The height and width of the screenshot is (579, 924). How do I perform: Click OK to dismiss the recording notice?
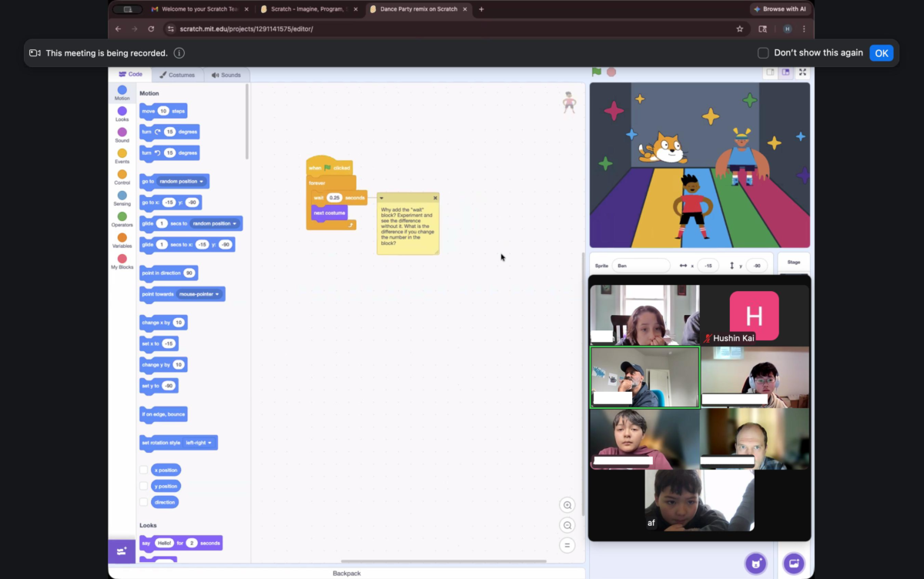pyautogui.click(x=882, y=52)
